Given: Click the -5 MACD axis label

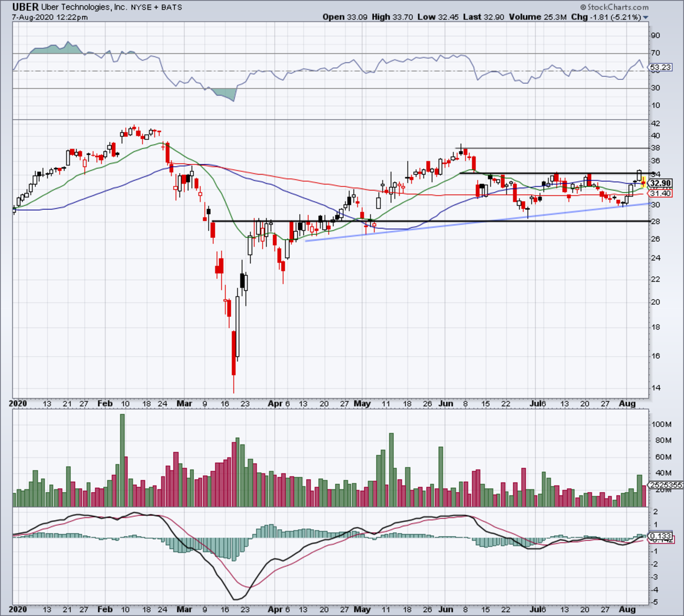Looking at the screenshot, I should (656, 602).
